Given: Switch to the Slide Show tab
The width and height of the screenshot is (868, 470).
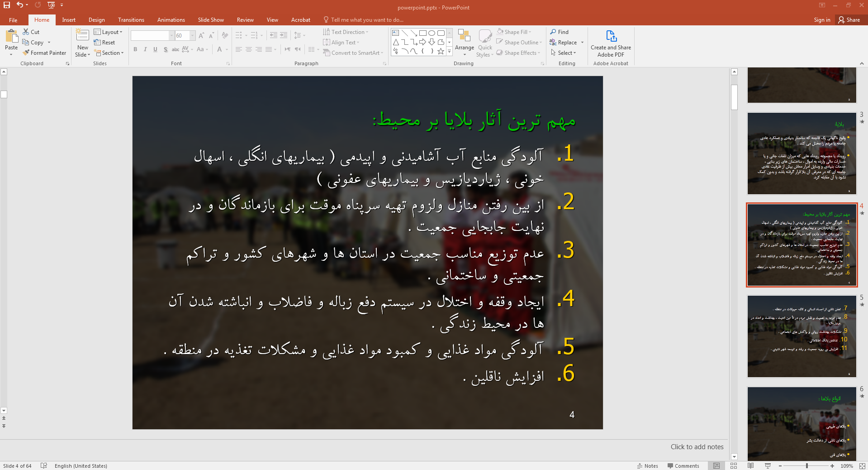Looking at the screenshot, I should tap(210, 20).
